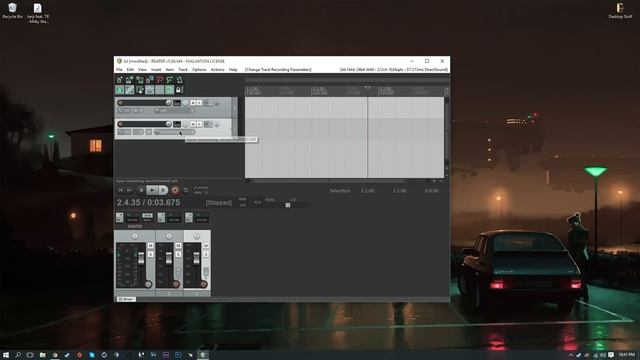Mute the first track in track panel
640x360 pixels.
pos(193,103)
